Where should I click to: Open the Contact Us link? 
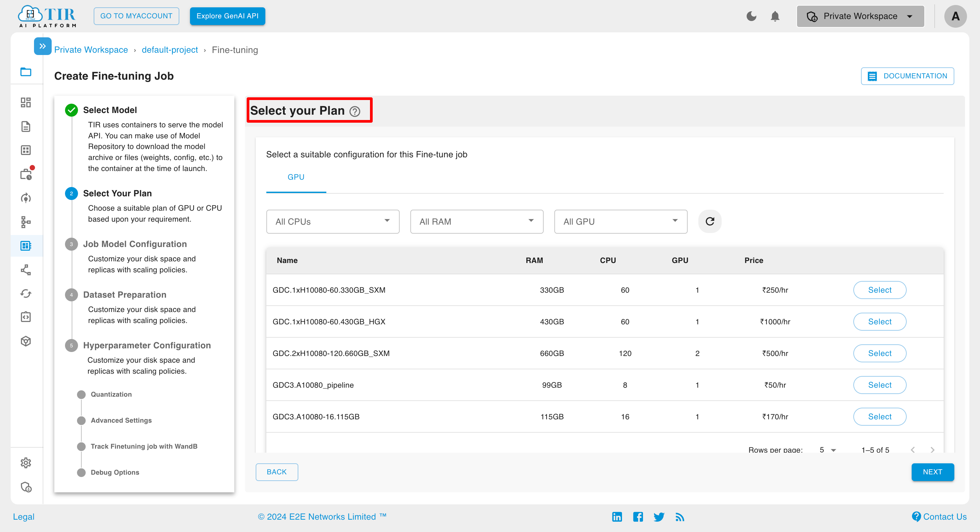click(939, 516)
